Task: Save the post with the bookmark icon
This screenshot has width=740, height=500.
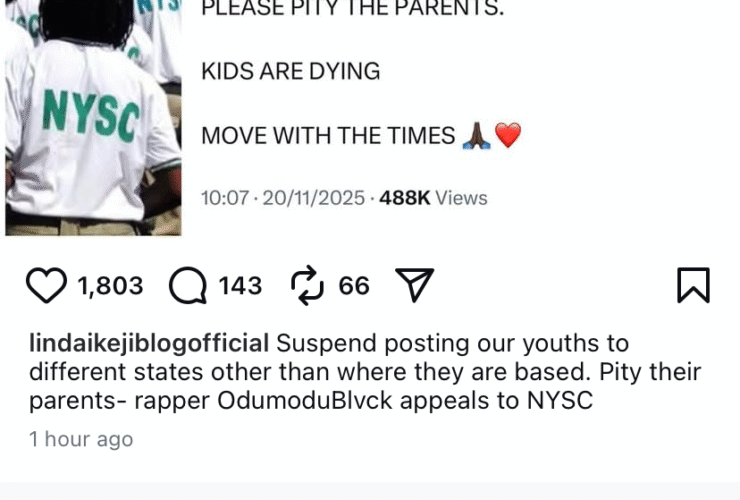Action: point(693,285)
